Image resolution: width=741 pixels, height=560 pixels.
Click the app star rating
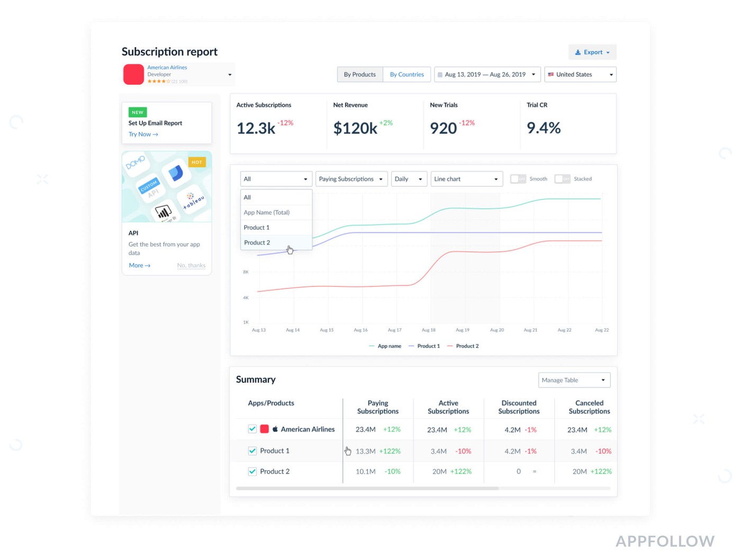point(158,82)
